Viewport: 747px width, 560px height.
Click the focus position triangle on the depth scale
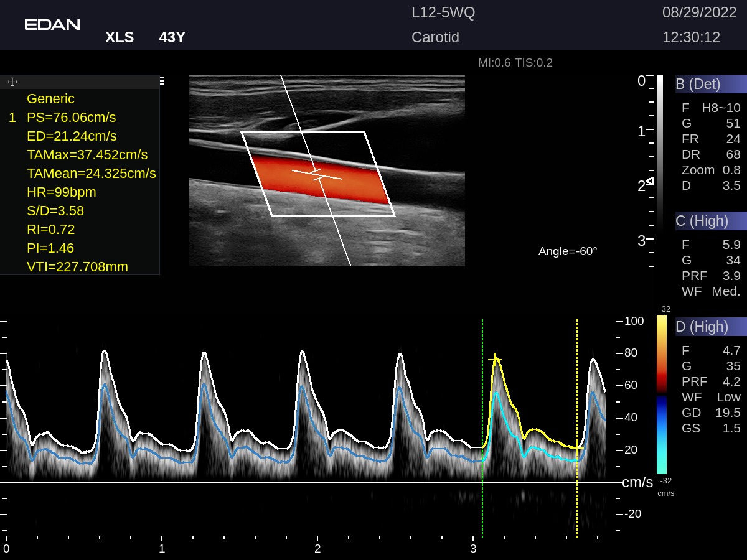(650, 181)
